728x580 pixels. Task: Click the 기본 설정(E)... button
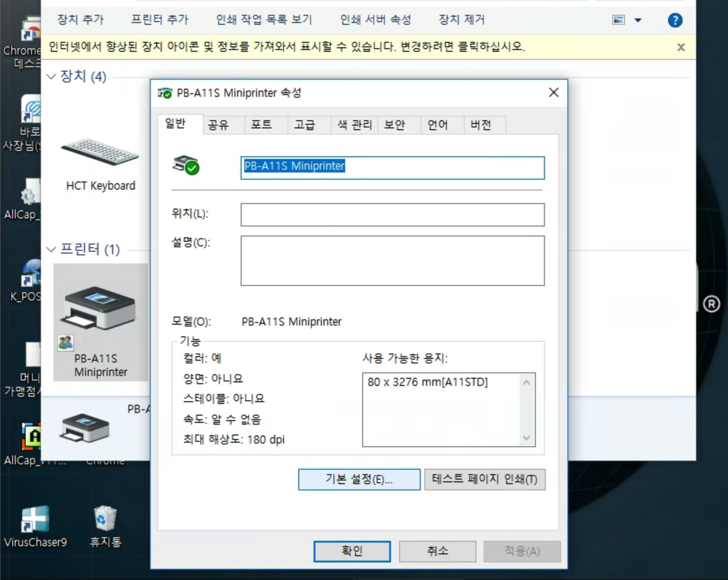click(359, 479)
